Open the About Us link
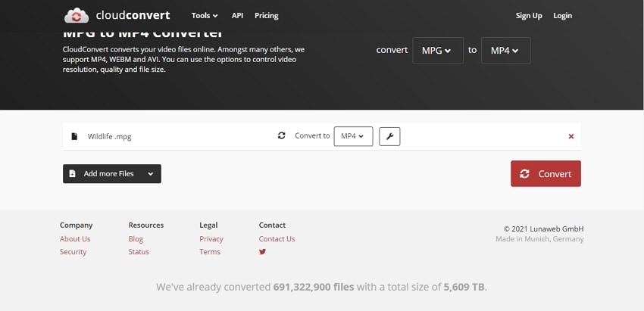Screen dimensions: 644x311 75,239
